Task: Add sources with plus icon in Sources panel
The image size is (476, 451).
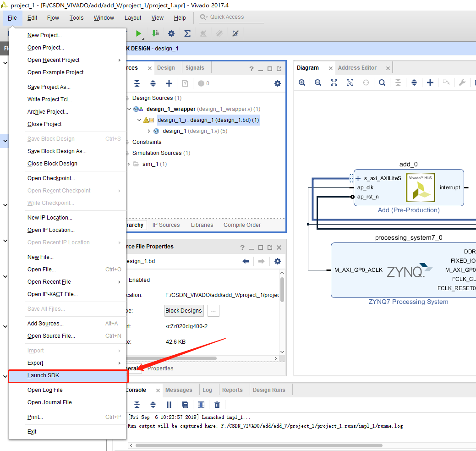Action: pyautogui.click(x=169, y=83)
